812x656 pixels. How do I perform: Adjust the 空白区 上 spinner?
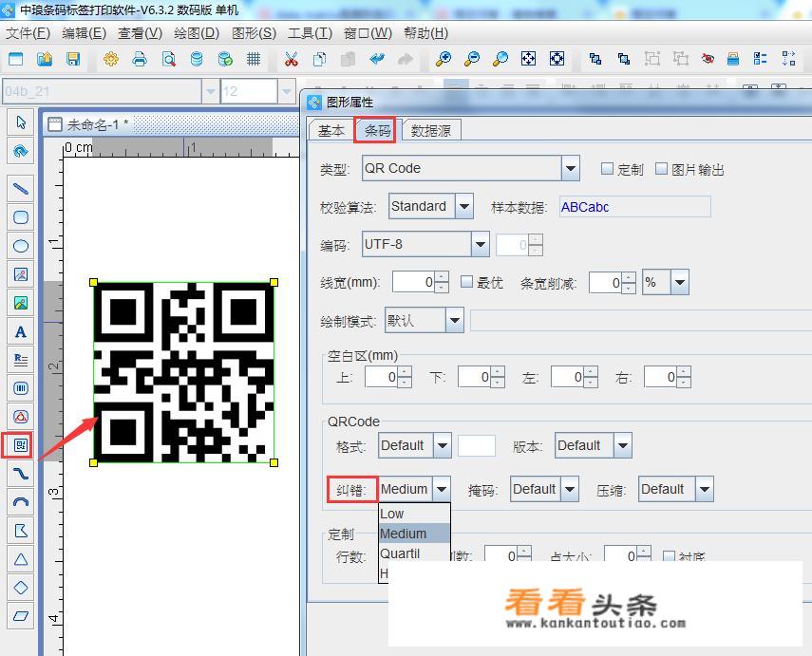tap(405, 377)
